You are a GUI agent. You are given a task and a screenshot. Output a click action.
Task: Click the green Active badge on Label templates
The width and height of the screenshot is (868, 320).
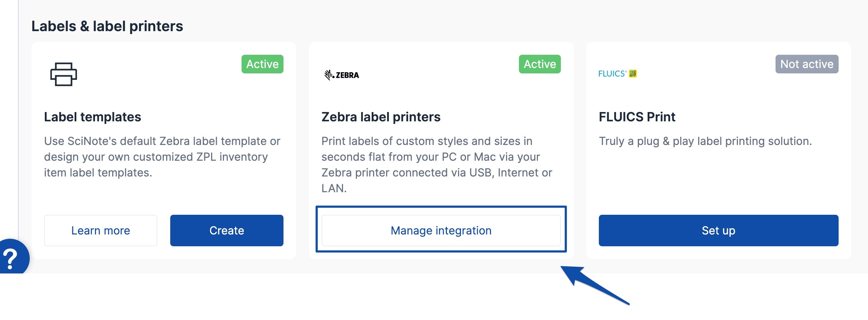[x=262, y=64]
